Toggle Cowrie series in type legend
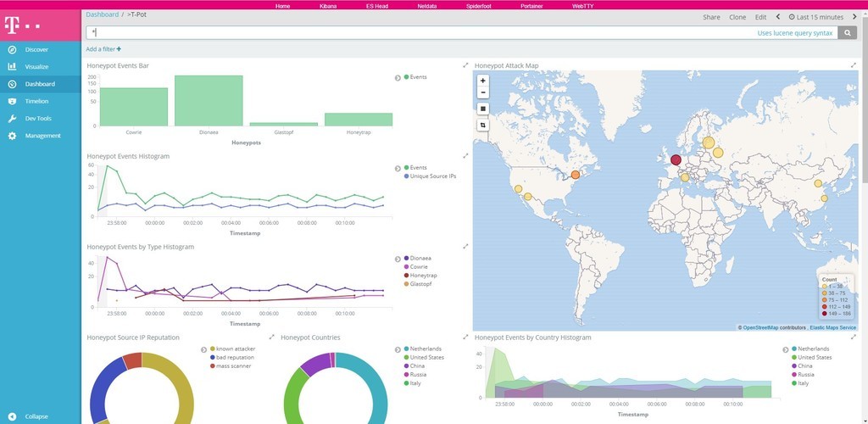868x424 pixels. (415, 267)
